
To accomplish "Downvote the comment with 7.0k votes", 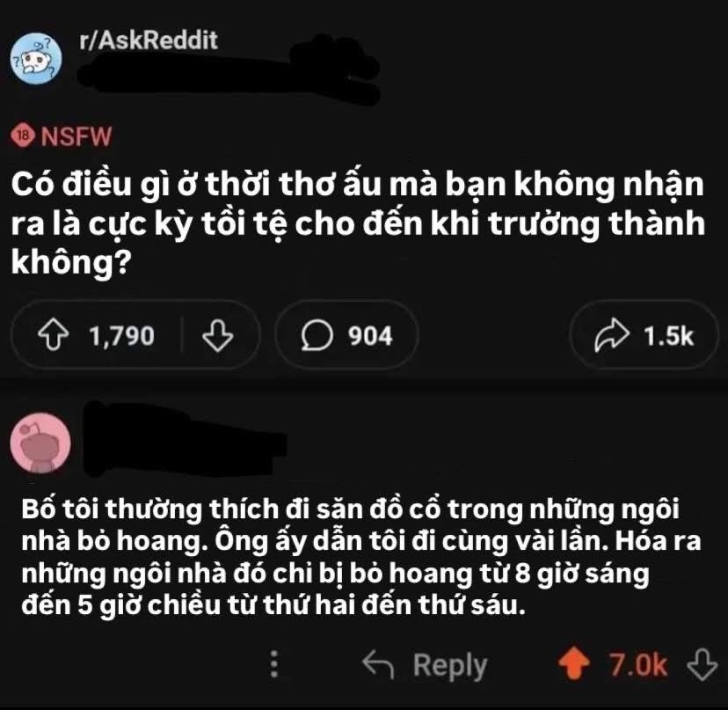I will (x=702, y=664).
